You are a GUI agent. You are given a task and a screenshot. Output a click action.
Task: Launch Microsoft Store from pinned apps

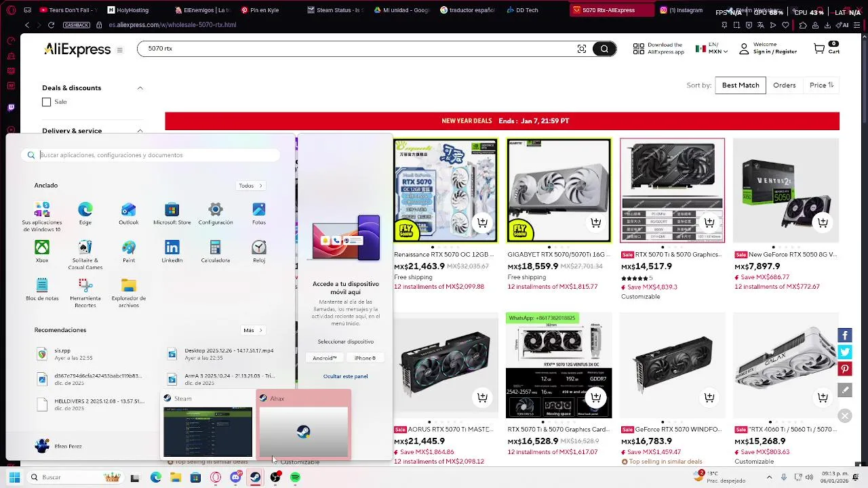click(x=172, y=213)
